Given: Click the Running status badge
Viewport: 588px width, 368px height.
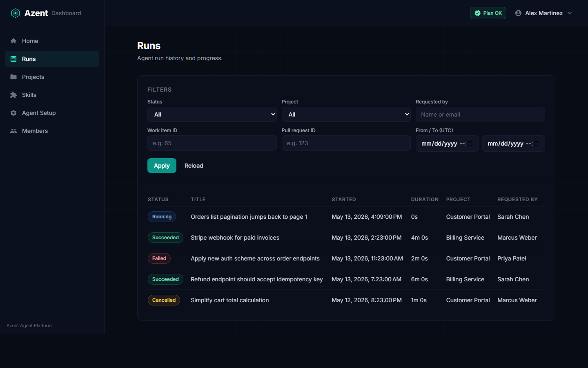Looking at the screenshot, I should point(162,217).
